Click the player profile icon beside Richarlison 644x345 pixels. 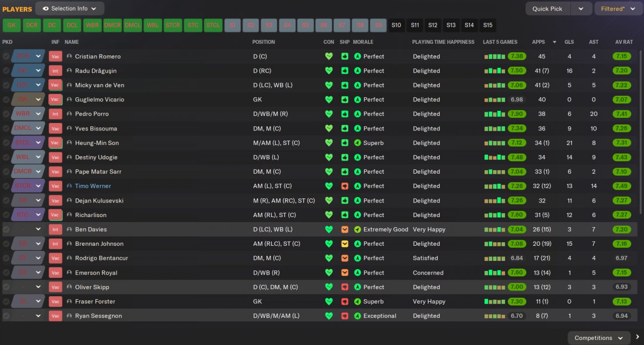[69, 215]
